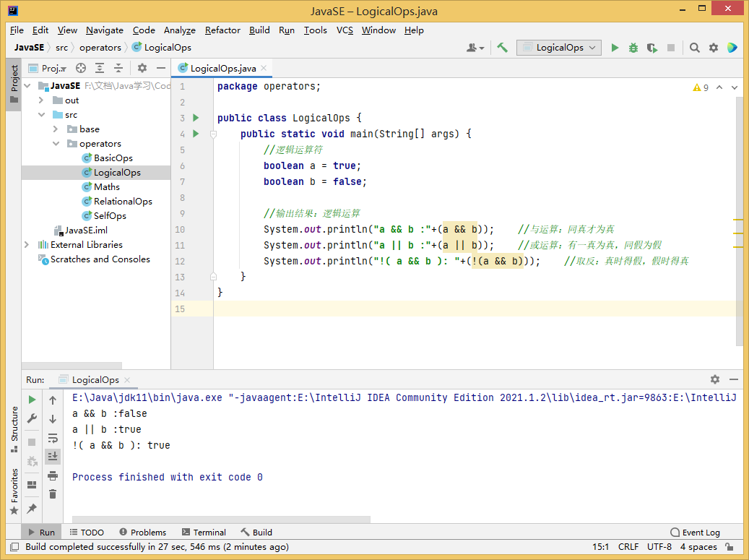Rerun LogicalOps from the Run panel

(x=32, y=400)
